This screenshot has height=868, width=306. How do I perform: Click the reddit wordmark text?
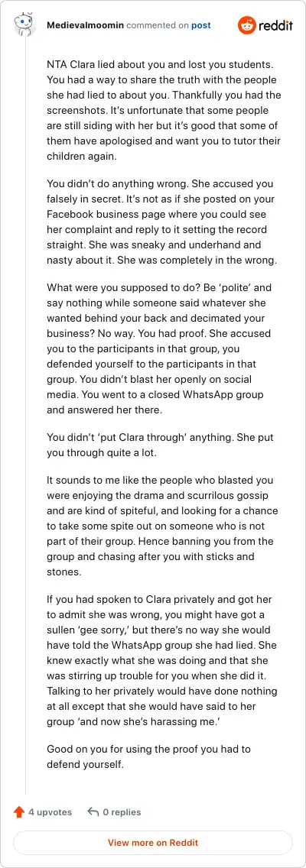click(275, 25)
